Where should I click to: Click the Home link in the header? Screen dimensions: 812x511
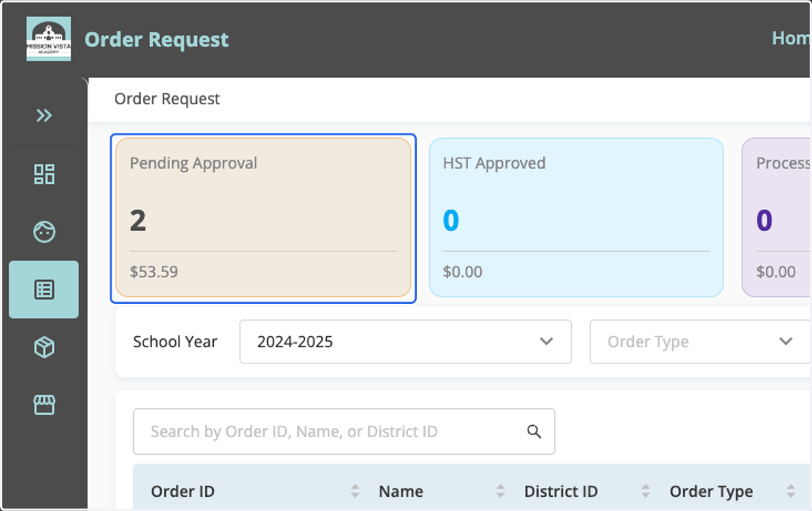point(792,38)
